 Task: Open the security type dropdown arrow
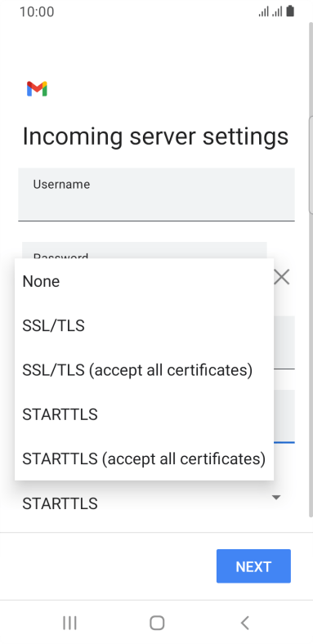[276, 498]
